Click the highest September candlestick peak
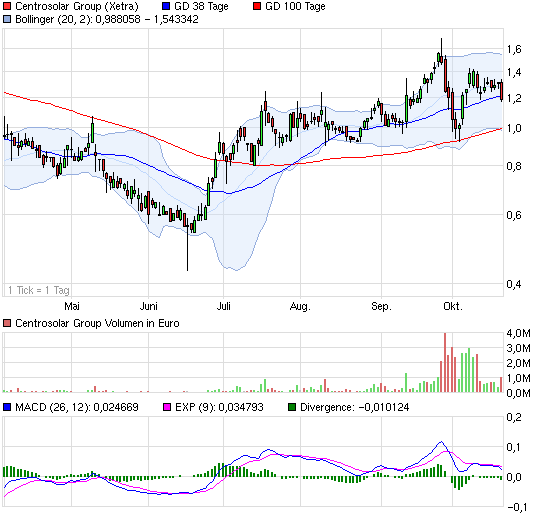Image resolution: width=545 pixels, height=515 pixels. tap(441, 50)
